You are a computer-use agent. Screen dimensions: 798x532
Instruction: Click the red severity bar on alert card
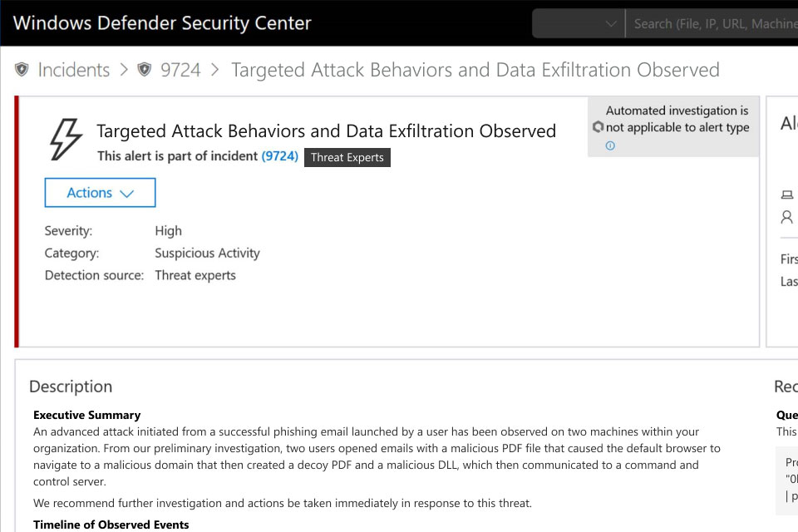tap(17, 221)
